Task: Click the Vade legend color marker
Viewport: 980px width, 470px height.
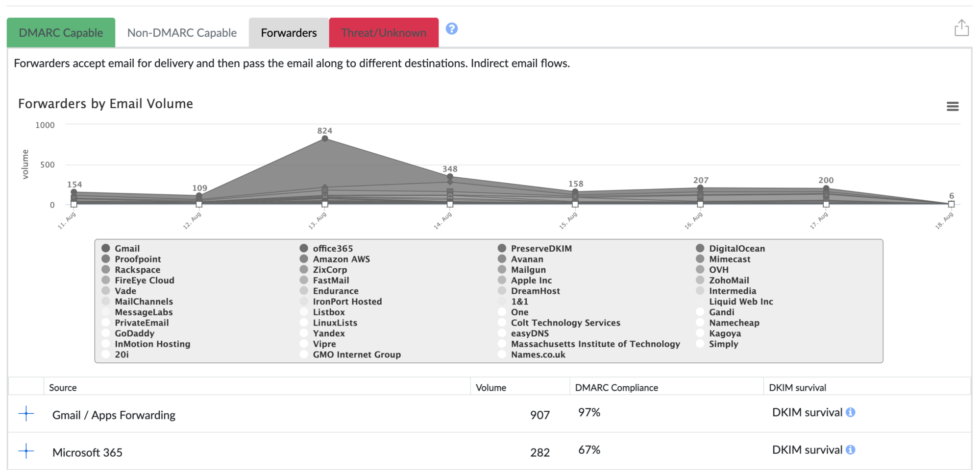Action: (105, 291)
